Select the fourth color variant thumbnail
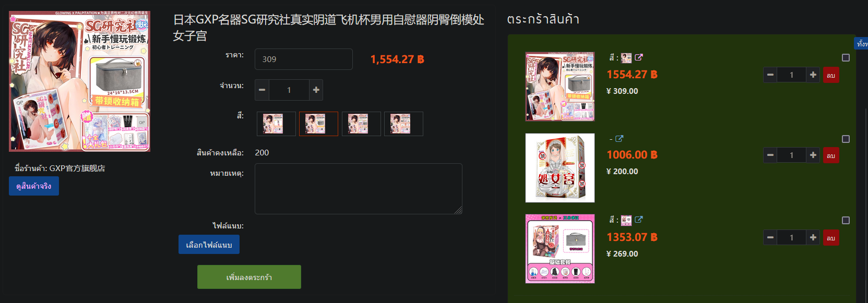Image resolution: width=868 pixels, height=303 pixels. click(x=403, y=124)
